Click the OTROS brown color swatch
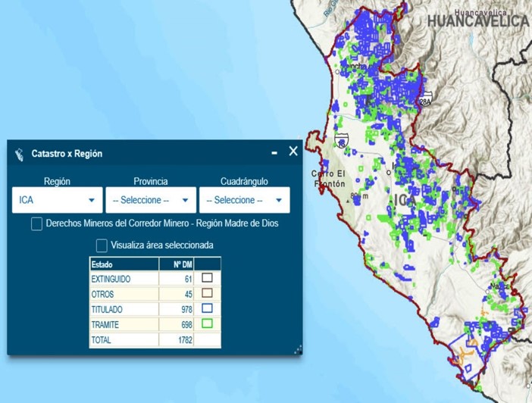Screen dimensions: 532x403 [x=207, y=293]
